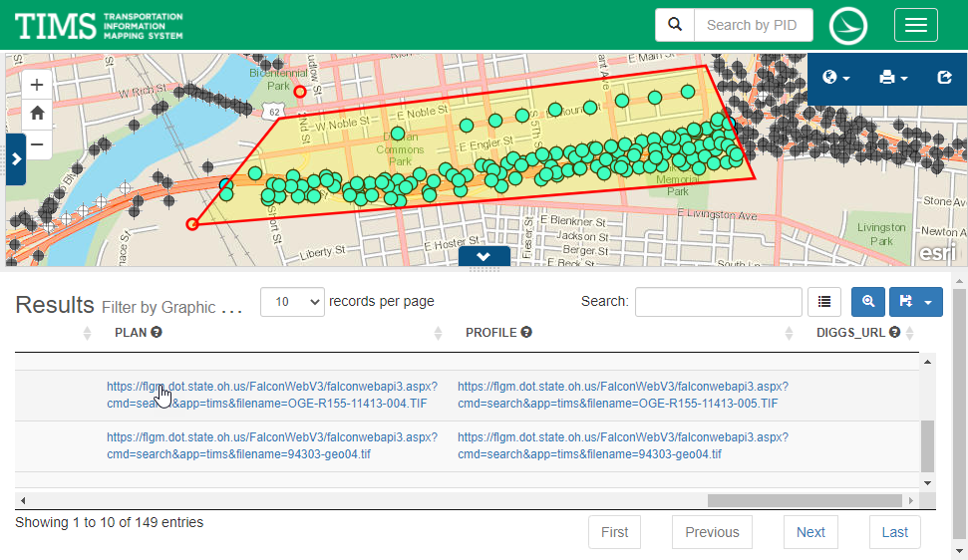Expand the left side panel arrow
968x560 pixels.
point(16,159)
